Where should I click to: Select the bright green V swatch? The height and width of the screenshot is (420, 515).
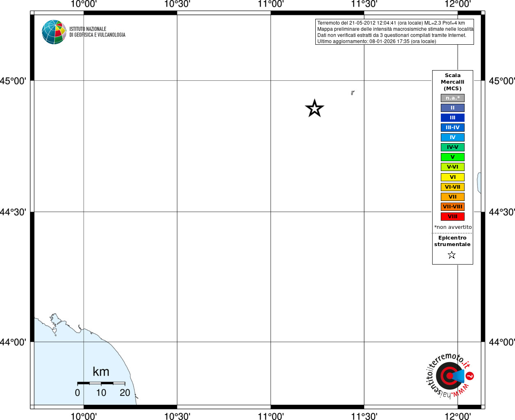click(453, 157)
